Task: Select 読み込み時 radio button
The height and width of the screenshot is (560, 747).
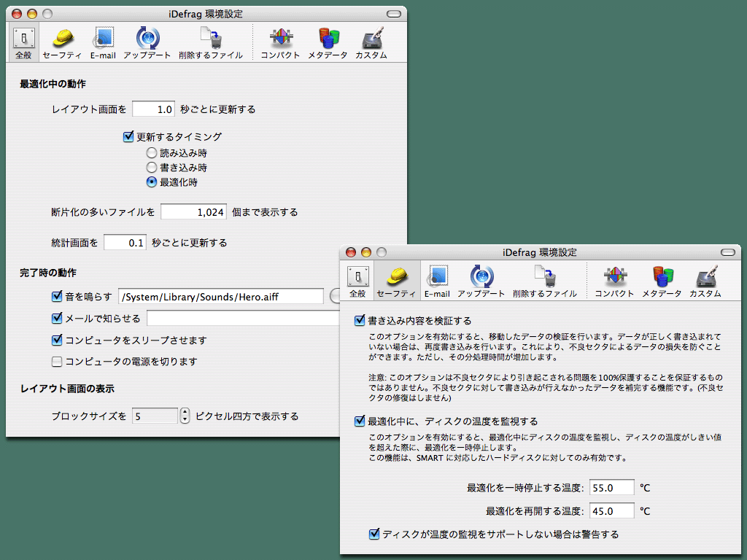Action: (152, 153)
